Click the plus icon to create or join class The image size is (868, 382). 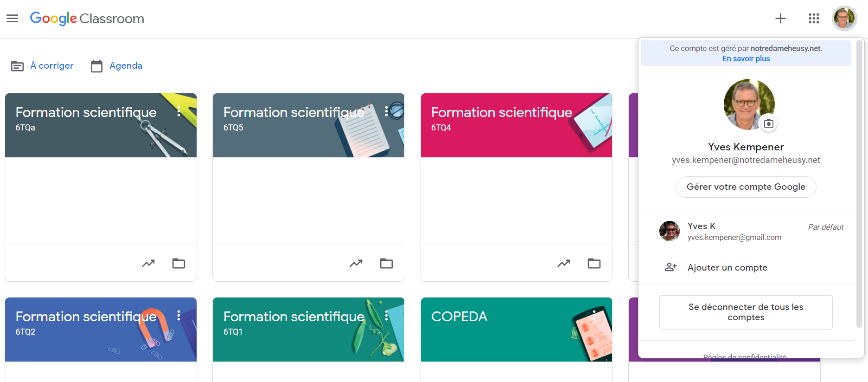[x=780, y=19]
